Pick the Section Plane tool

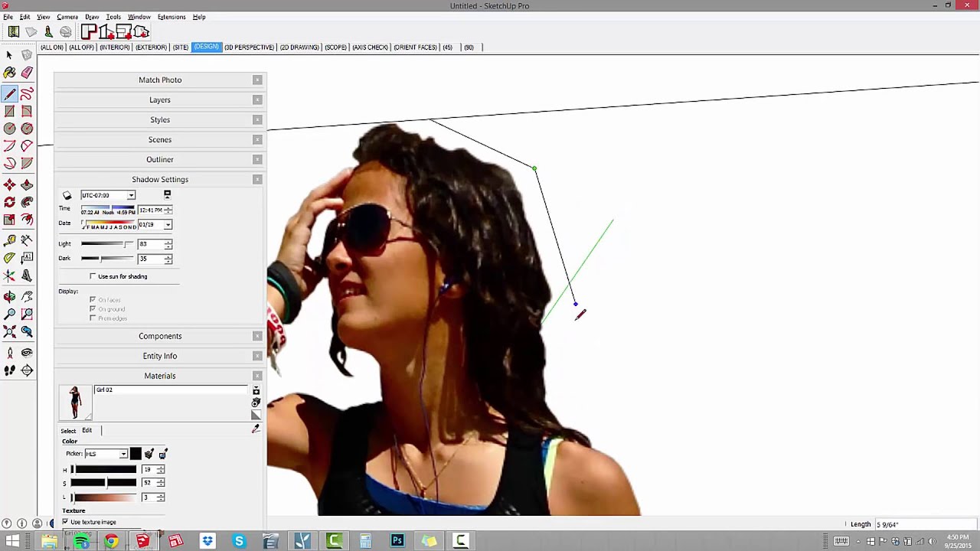tap(27, 370)
